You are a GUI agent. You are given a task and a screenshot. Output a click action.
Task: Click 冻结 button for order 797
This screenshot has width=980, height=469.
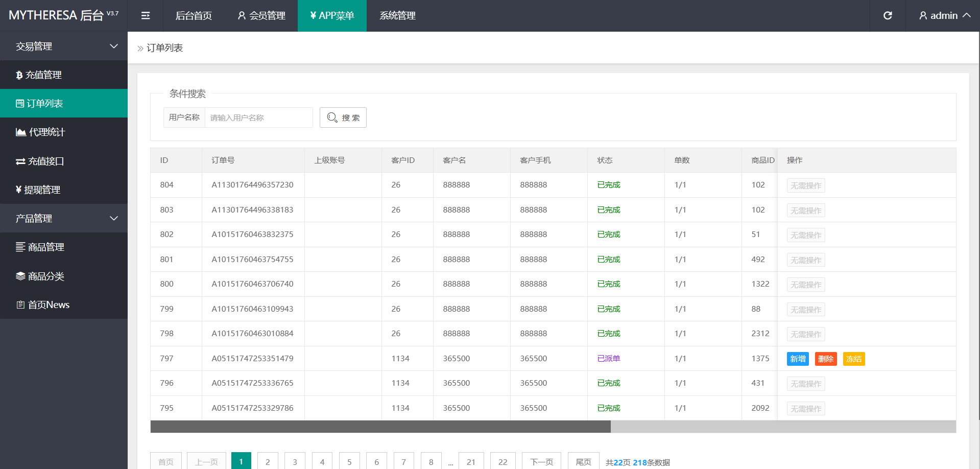[853, 359]
